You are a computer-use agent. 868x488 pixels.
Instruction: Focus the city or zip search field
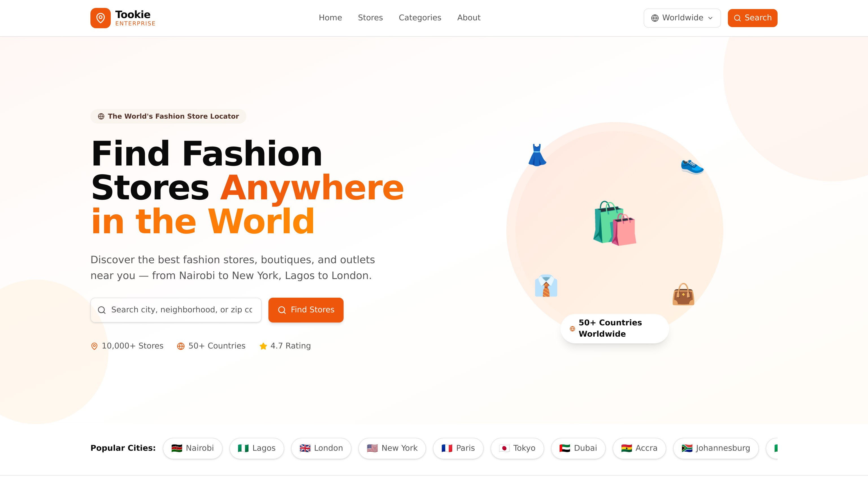[181, 310]
